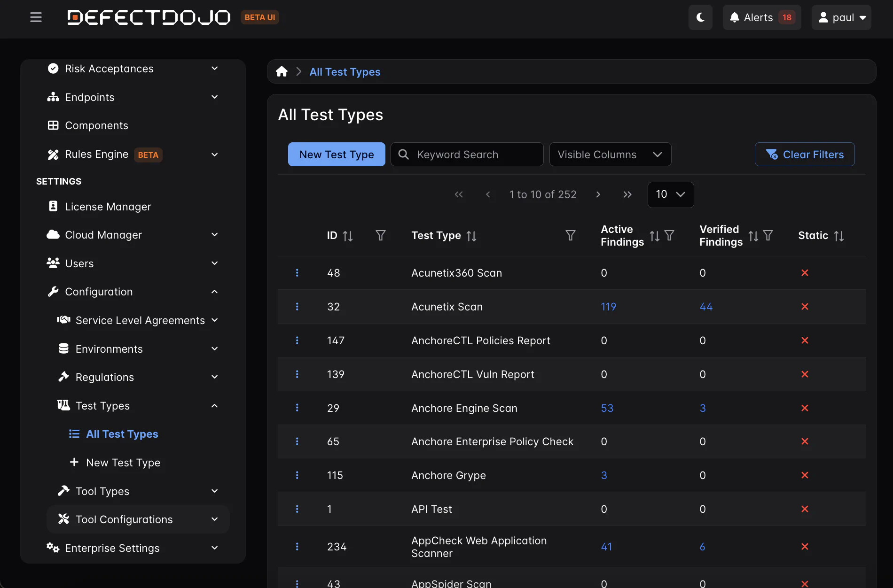Image resolution: width=893 pixels, height=588 pixels.
Task: Click the home breadcrumb icon
Action: pyautogui.click(x=282, y=72)
